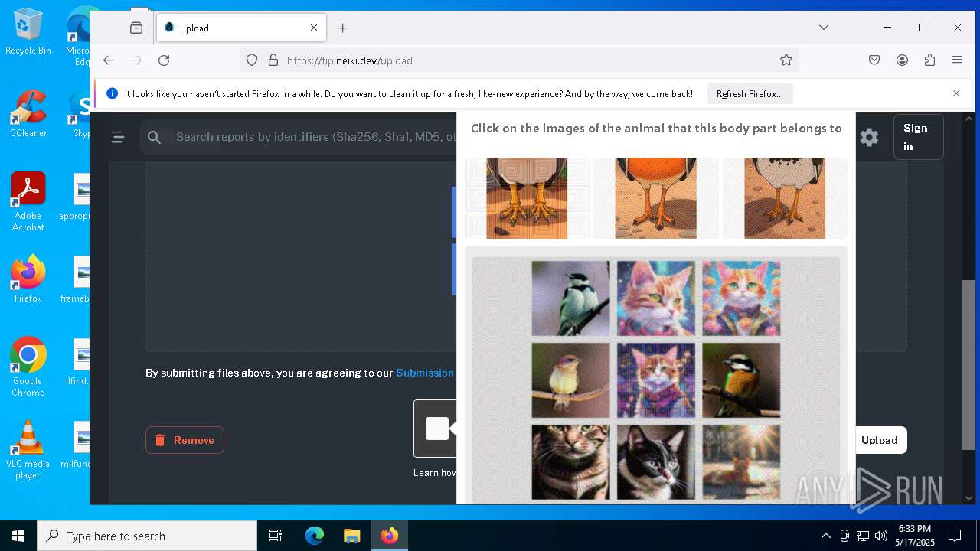Select the center purple cat image
980x551 pixels.
(656, 380)
